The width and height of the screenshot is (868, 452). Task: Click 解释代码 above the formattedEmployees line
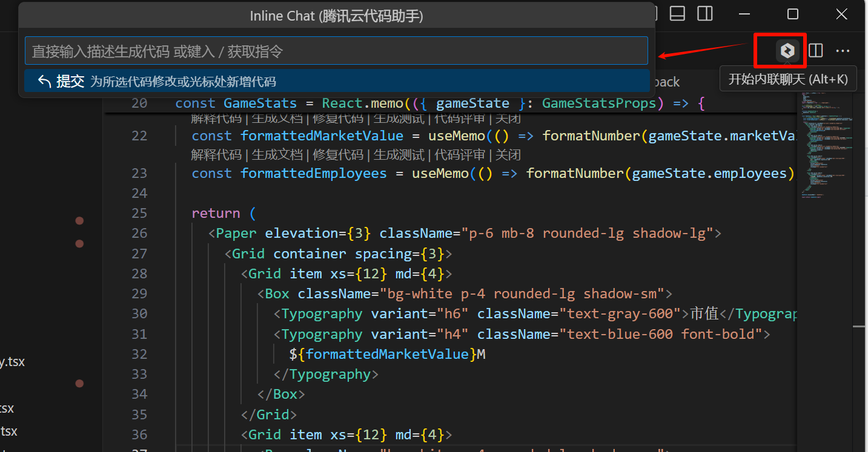coord(216,155)
